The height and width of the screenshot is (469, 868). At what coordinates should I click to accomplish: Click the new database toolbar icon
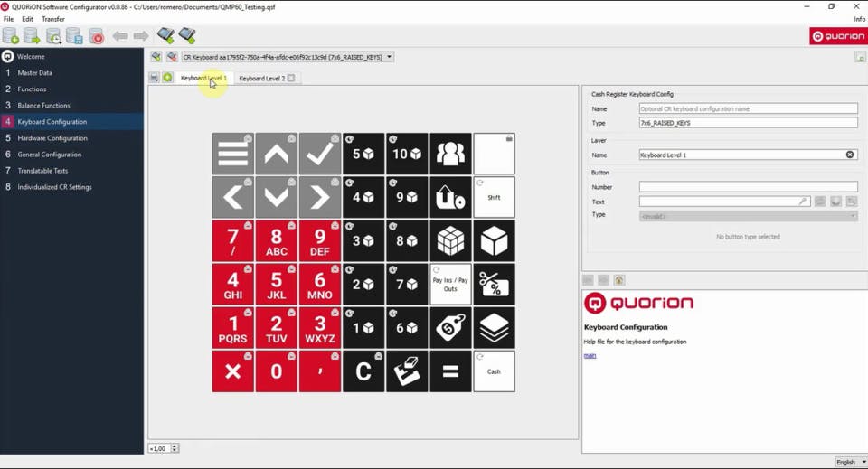pyautogui.click(x=11, y=36)
